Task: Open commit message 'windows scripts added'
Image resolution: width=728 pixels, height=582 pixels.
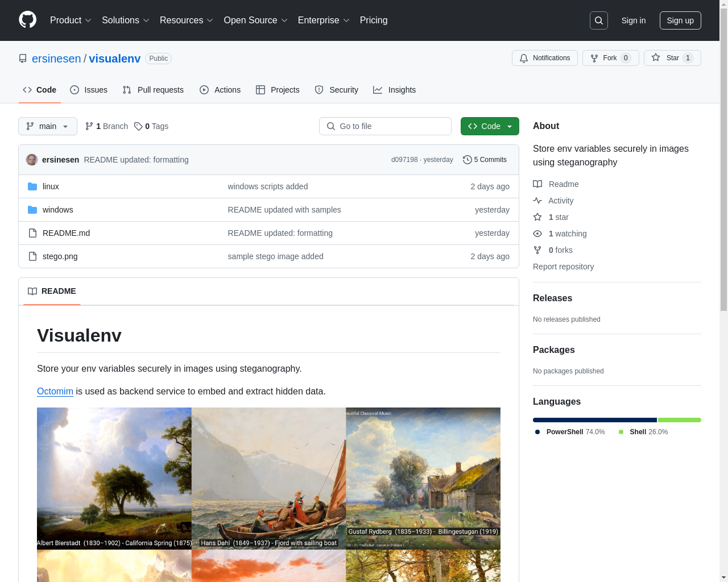Action: pyautogui.click(x=268, y=186)
